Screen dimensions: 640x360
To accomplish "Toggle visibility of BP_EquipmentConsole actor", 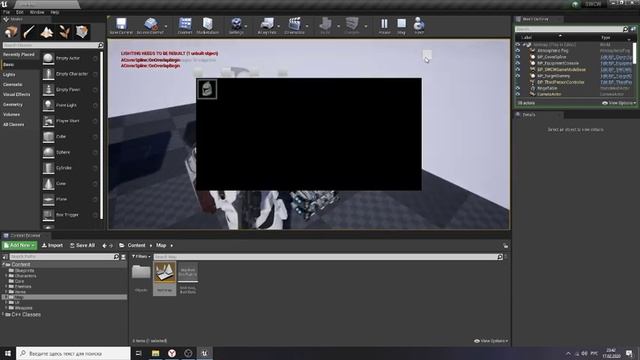I will (518, 63).
